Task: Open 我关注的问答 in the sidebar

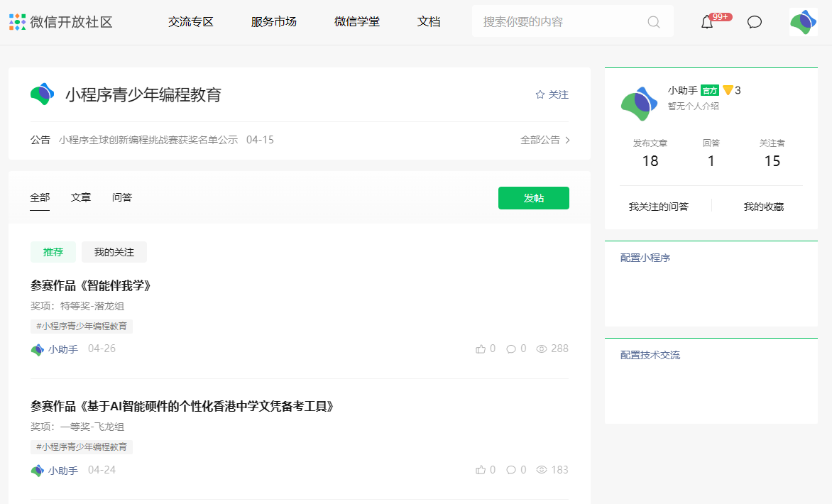Action: (x=659, y=207)
